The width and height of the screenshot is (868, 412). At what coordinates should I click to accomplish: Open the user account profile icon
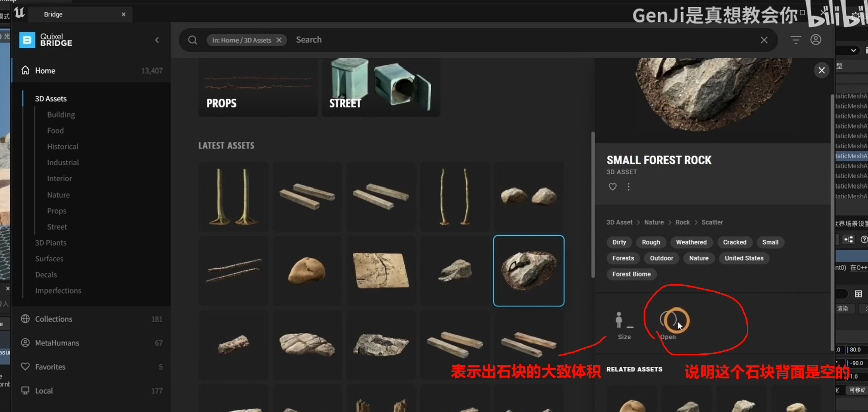(816, 40)
